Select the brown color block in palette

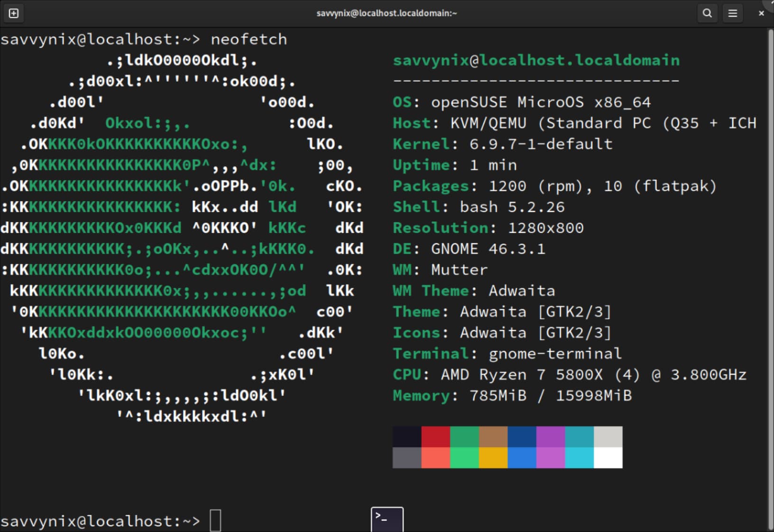(x=493, y=437)
